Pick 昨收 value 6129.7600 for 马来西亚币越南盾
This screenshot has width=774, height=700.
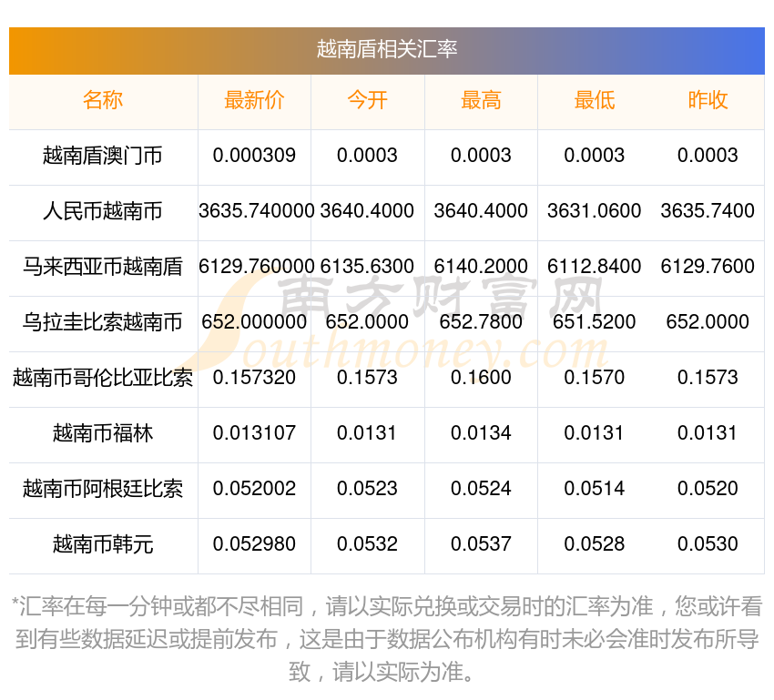pyautogui.click(x=708, y=267)
